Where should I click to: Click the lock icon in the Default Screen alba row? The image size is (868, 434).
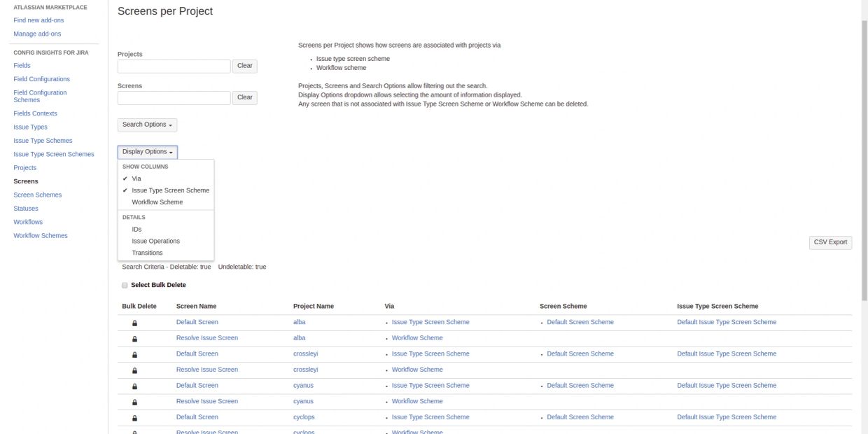[x=134, y=323]
